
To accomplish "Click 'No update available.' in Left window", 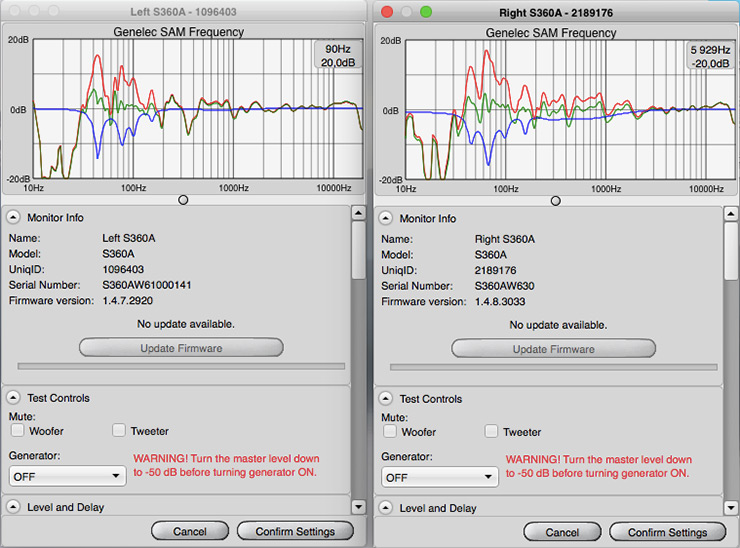I will [186, 324].
